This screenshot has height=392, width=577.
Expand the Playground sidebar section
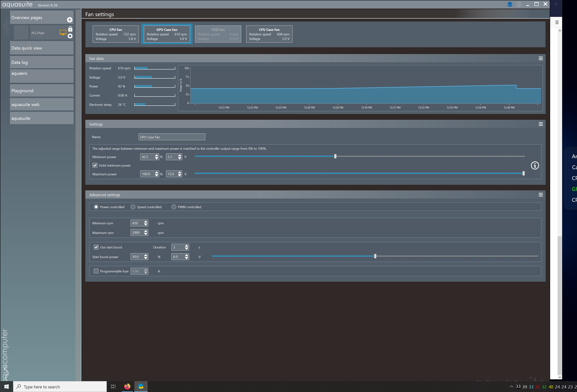pyautogui.click(x=41, y=91)
